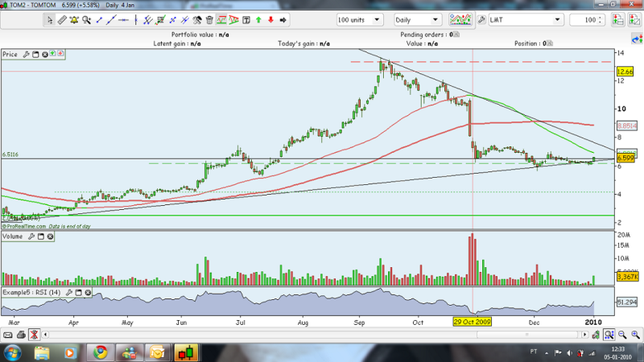This screenshot has height=362, width=644.
Task: Increase order quantity with the stepper
Action: (601, 17)
